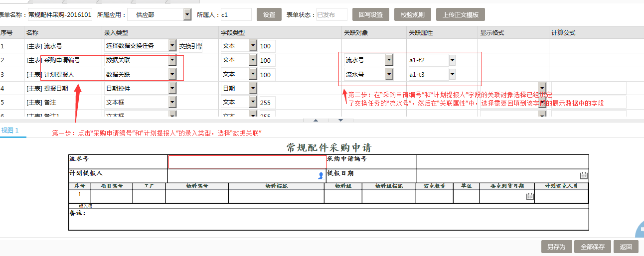Screen dimensions: 644x256
Task: Click person picker icon in 计划提报人 field
Action: (x=321, y=176)
